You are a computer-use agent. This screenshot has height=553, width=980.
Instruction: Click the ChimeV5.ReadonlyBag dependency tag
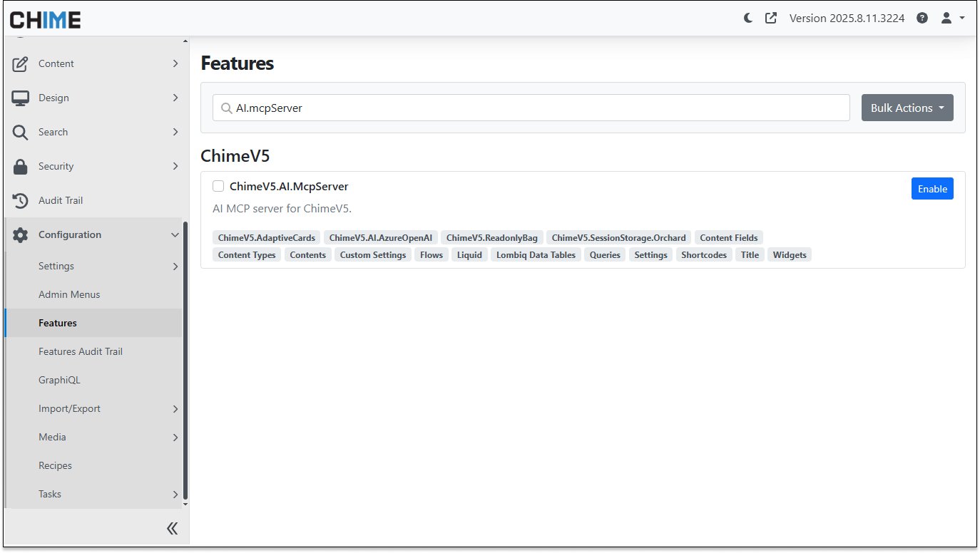click(x=492, y=237)
